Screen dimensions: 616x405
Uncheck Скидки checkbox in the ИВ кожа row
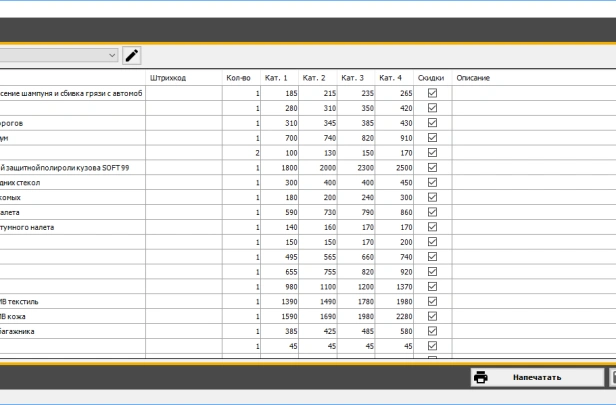point(432,316)
